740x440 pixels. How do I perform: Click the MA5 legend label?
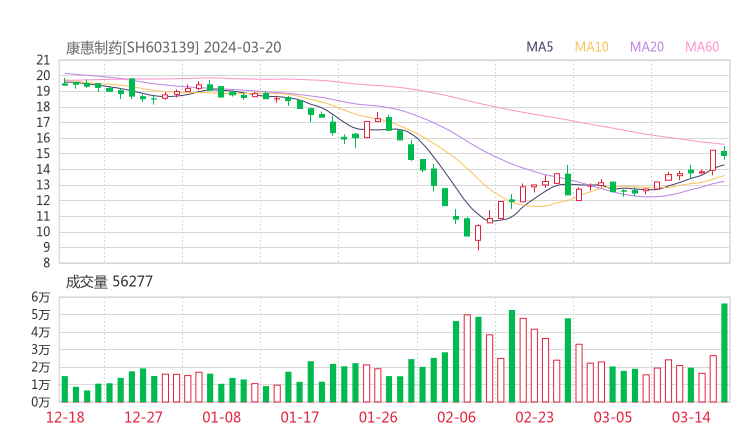coord(539,47)
